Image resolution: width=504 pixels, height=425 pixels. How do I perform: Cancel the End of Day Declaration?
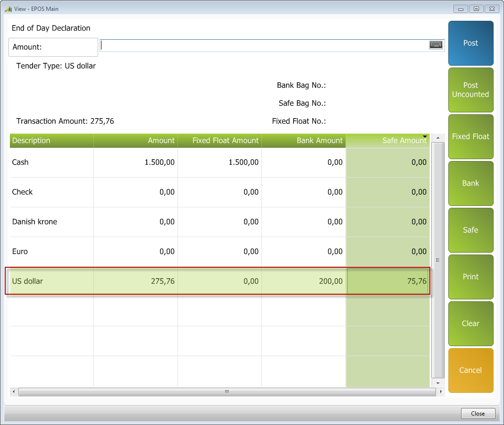click(x=470, y=370)
